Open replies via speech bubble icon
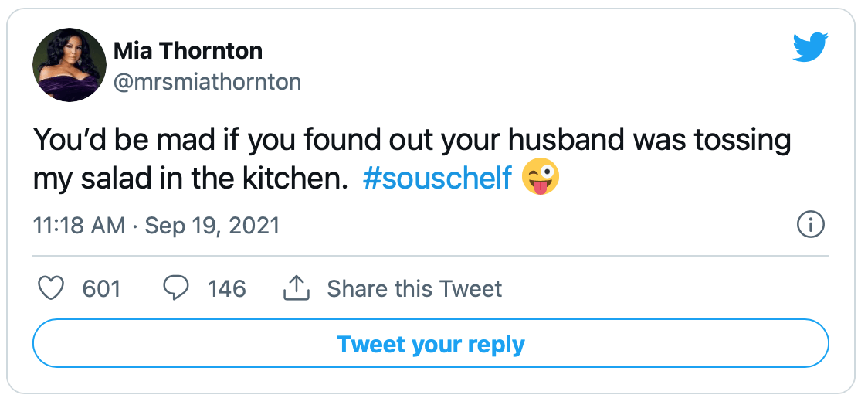The image size is (868, 405). point(176,288)
